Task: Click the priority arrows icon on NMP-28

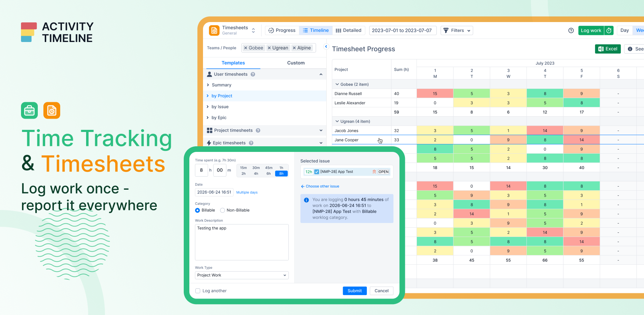Action: click(374, 172)
